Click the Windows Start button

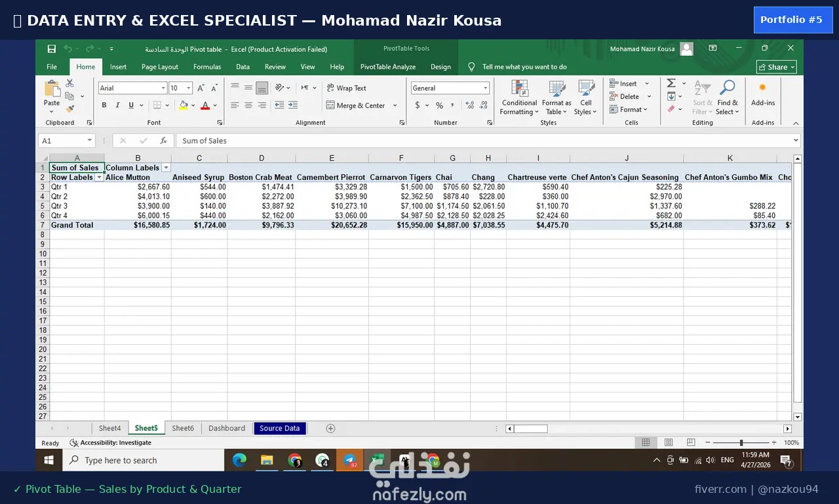[49, 460]
